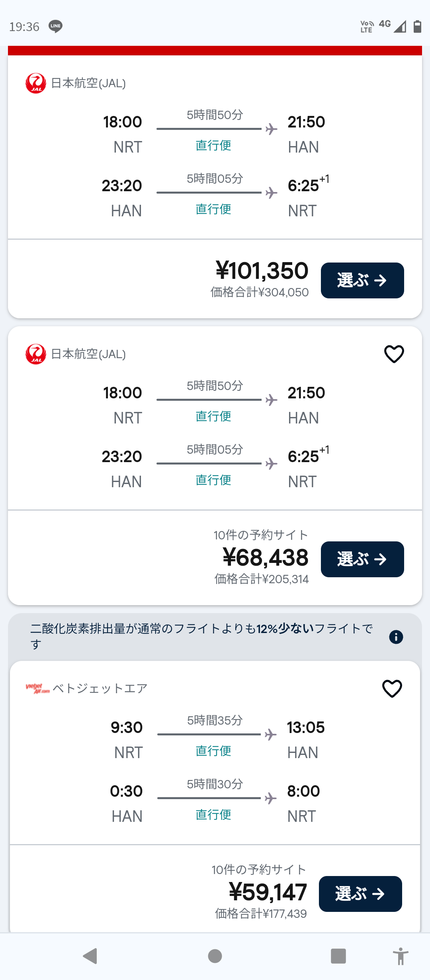Tap the VietJet Air logo
Viewport: 430px width, 980px height.
pos(37,688)
